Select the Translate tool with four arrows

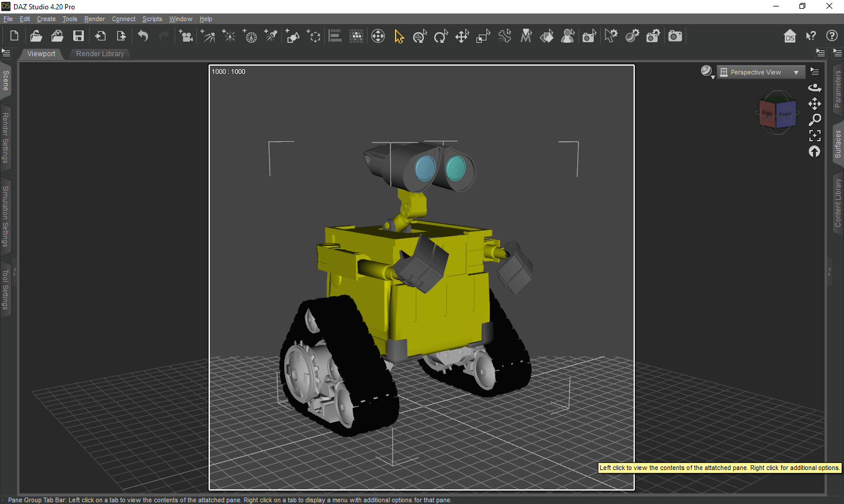click(462, 36)
